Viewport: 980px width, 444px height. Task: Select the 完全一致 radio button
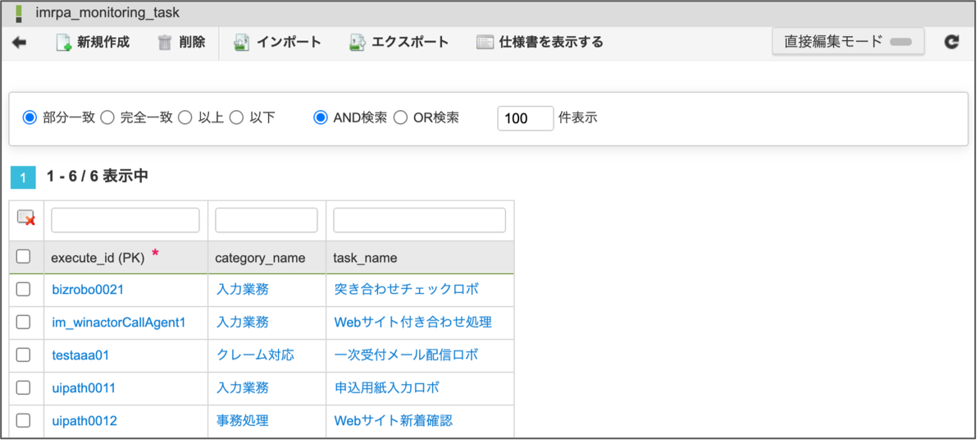[x=107, y=118]
